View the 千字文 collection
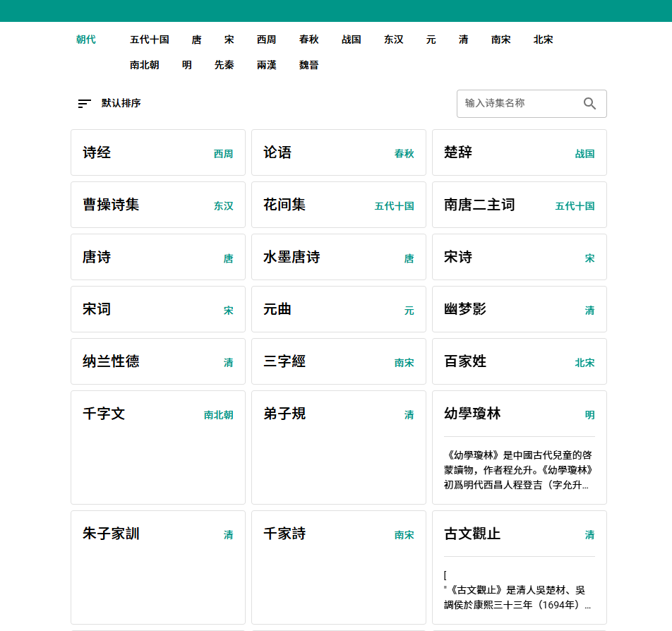Screen dimensions: 672x631 point(158,447)
